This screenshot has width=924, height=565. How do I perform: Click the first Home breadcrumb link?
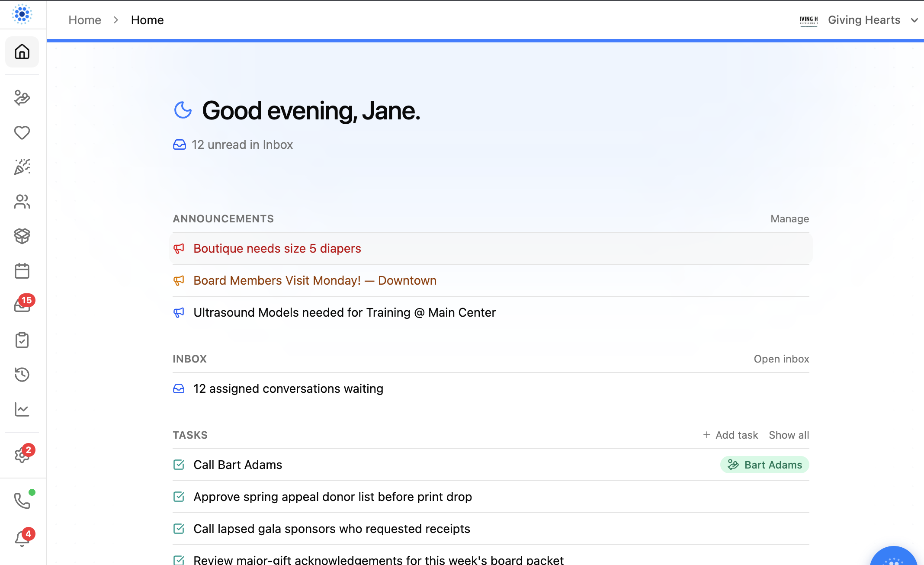(85, 20)
